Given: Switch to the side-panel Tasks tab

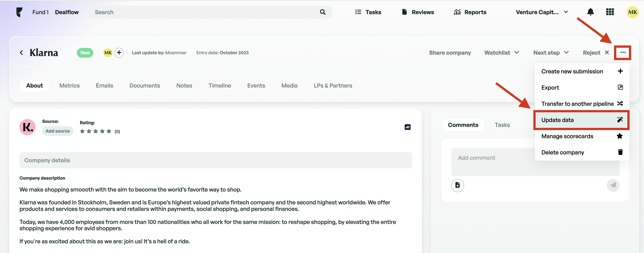Looking at the screenshot, I should (x=502, y=125).
